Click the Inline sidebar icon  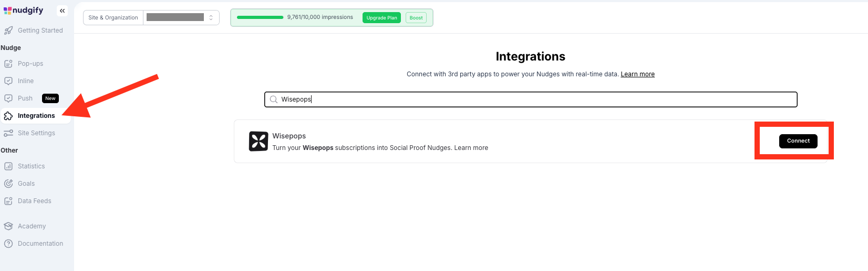(x=8, y=81)
